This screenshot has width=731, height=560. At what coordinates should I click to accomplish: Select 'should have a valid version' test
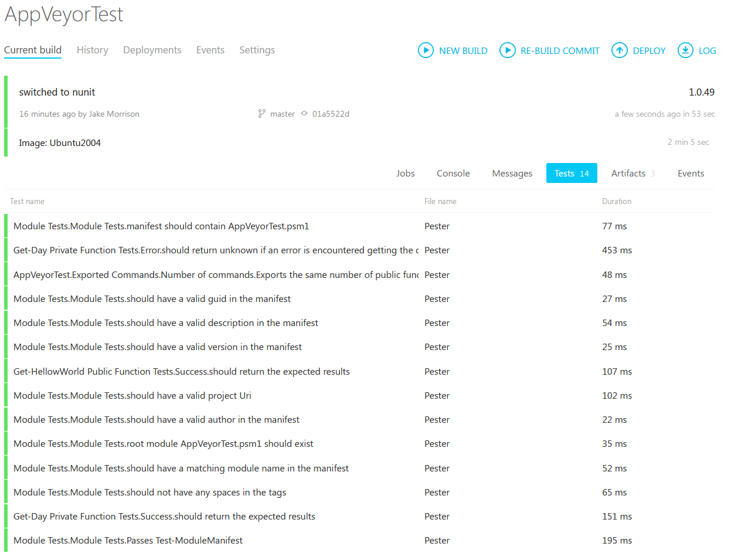(359, 347)
